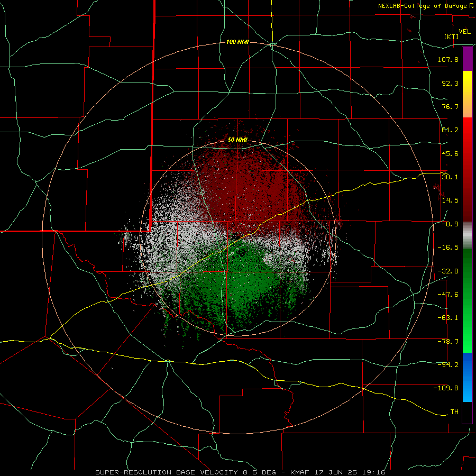Screen dimensions: 476x476
Task: Select the -16.5 scale value
Action: point(448,248)
